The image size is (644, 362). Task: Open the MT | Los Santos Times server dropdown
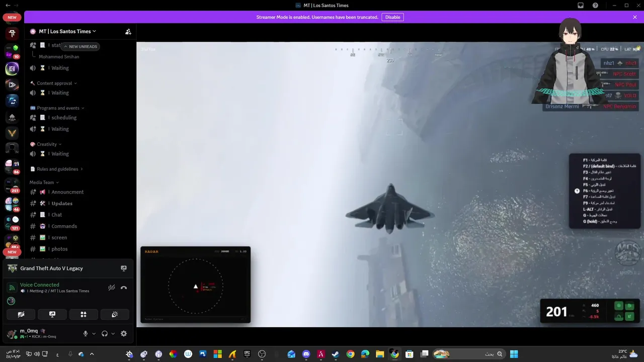(67, 31)
